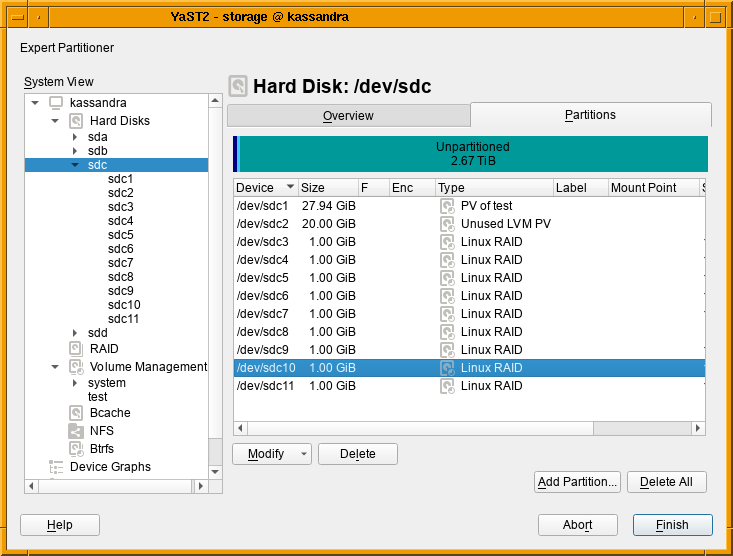
Task: Click the Hard Disks icon in tree
Action: coord(76,121)
